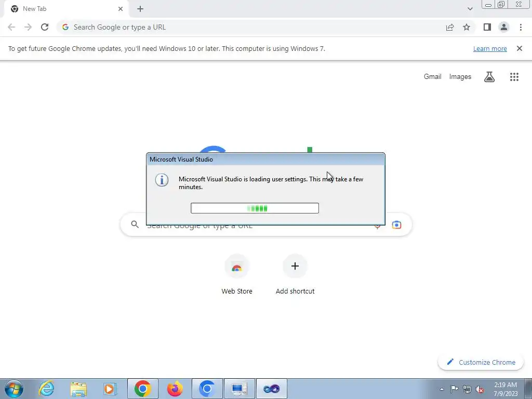
Task: Open the Google apps grid
Action: tap(514, 77)
